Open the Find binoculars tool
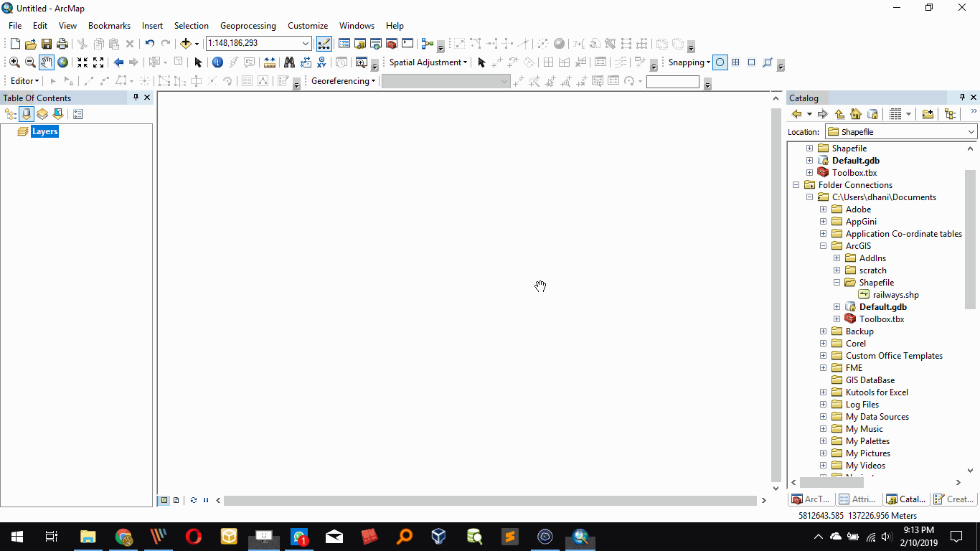Screen dimensions: 980x551 pyautogui.click(x=290, y=62)
